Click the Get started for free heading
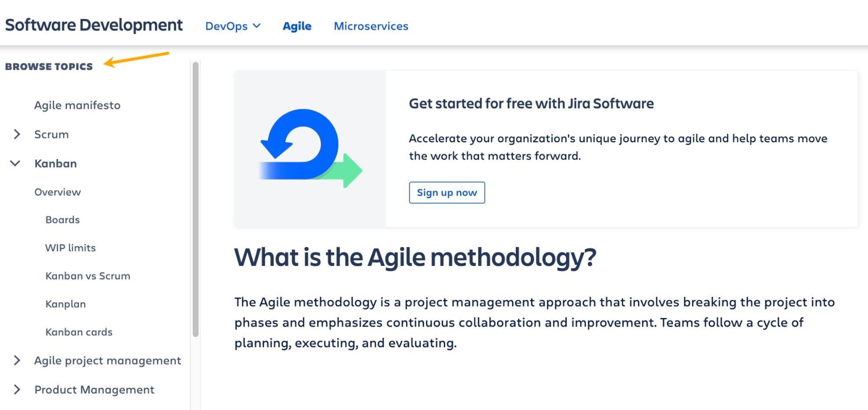This screenshot has width=868, height=410. click(531, 104)
